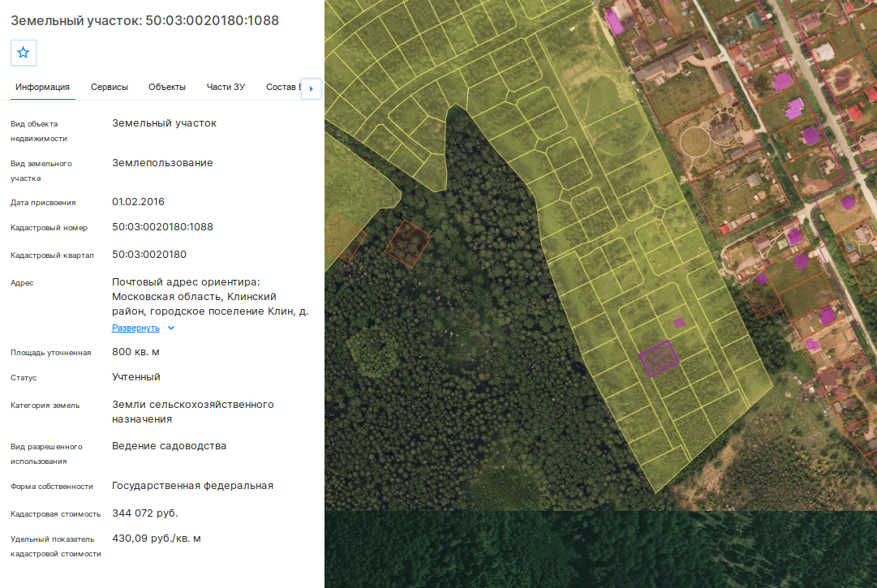Viewport: 877px width, 588px height.
Task: Click the circular garden plot on the map
Action: point(694,142)
